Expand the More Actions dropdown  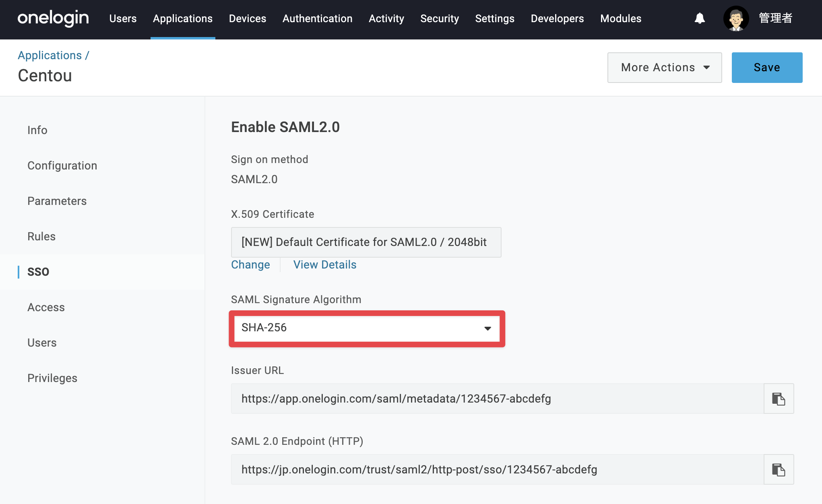click(665, 68)
